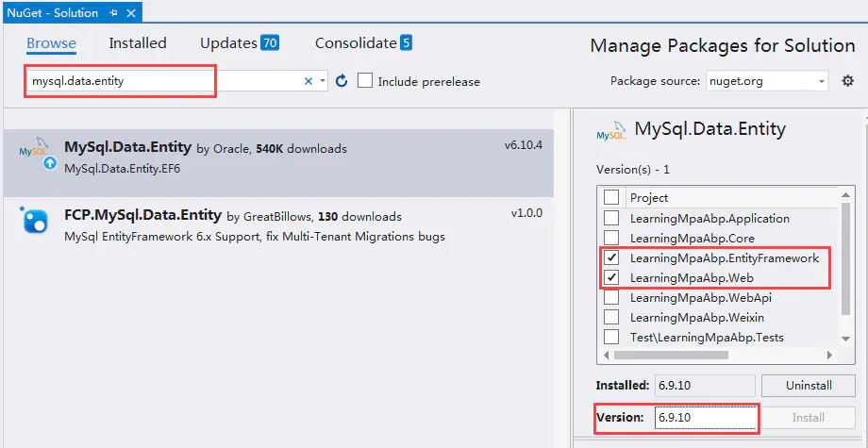Click project list scroll down arrow

tap(845, 339)
